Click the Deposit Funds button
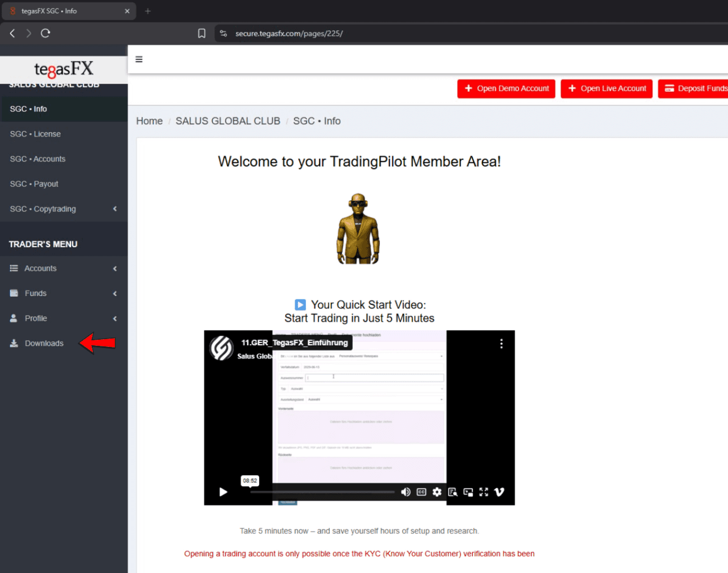 point(694,88)
